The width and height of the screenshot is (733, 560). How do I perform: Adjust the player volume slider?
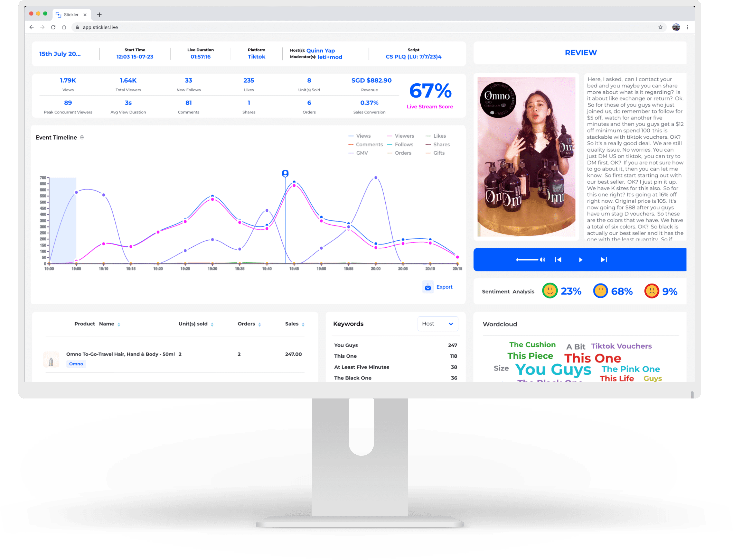(x=527, y=260)
